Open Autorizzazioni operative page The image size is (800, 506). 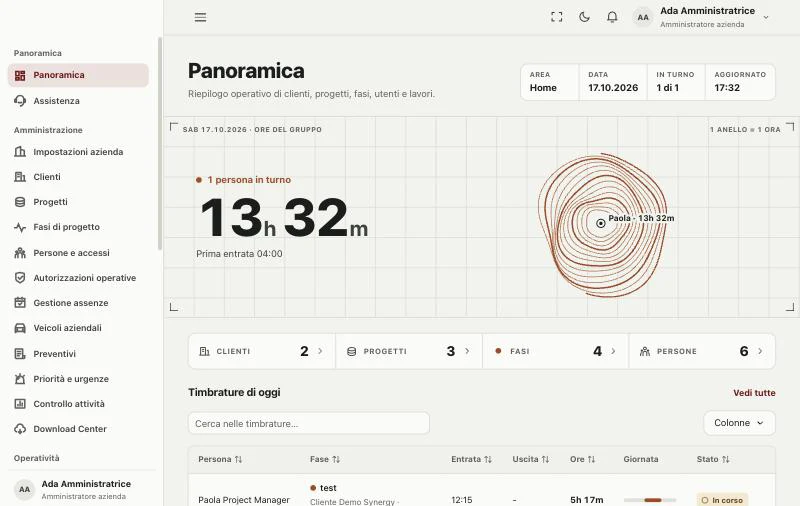point(78,278)
